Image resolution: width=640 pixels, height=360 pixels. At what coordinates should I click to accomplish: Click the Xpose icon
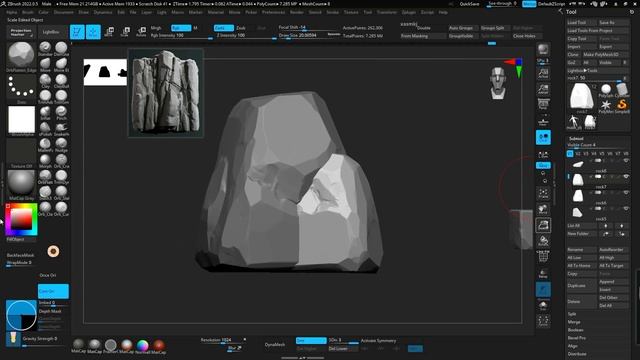tap(543, 321)
